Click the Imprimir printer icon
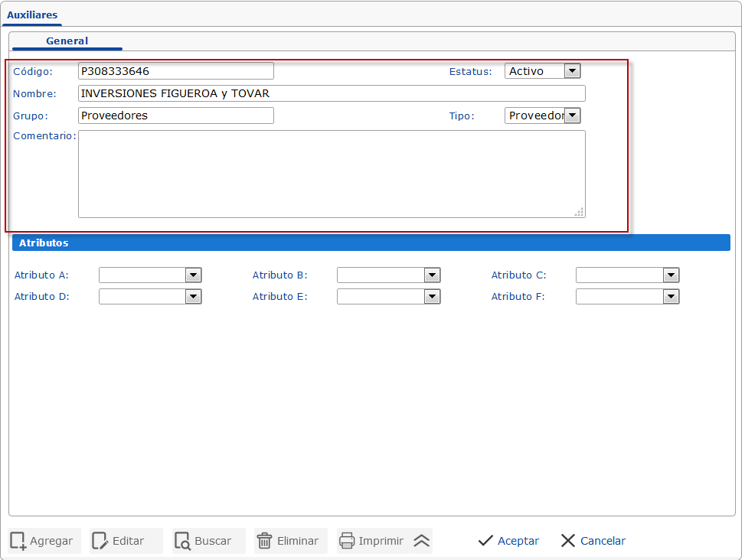This screenshot has width=745, height=560. (349, 541)
